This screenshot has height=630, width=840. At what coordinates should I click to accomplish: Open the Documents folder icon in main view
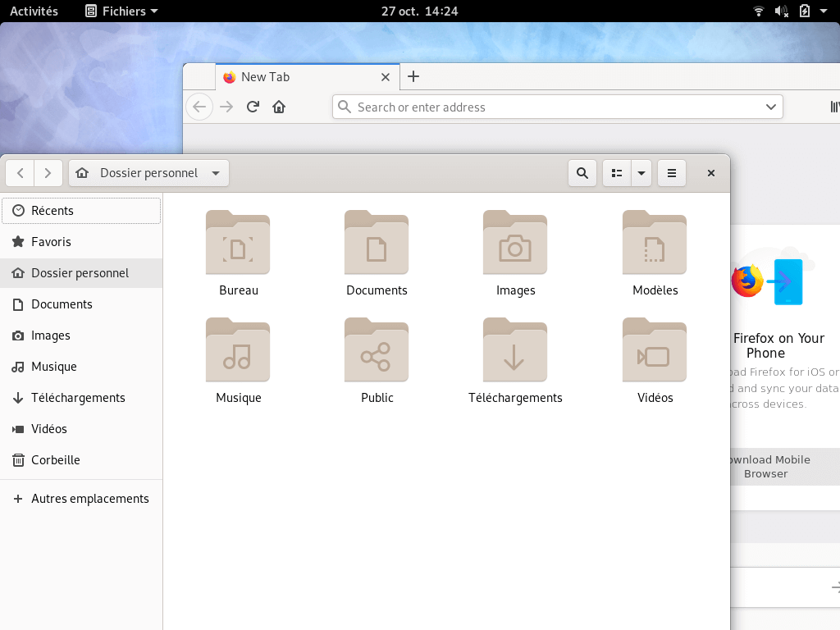(x=377, y=242)
